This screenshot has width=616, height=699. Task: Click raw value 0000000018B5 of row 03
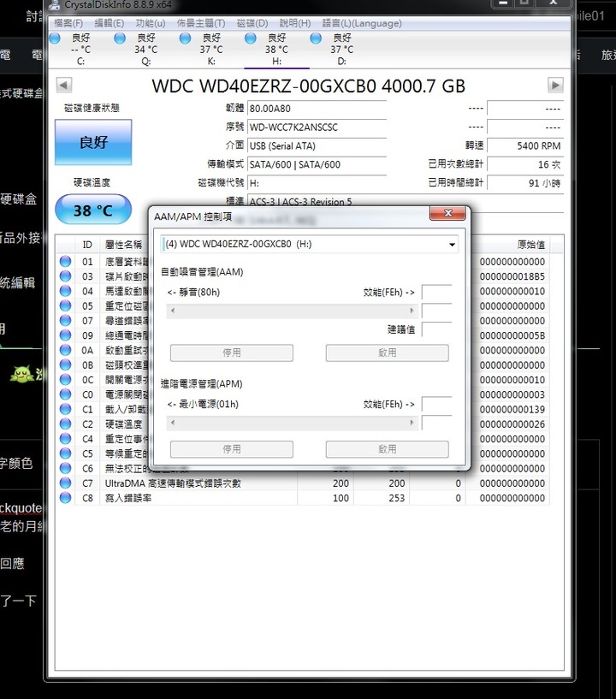pos(512,276)
